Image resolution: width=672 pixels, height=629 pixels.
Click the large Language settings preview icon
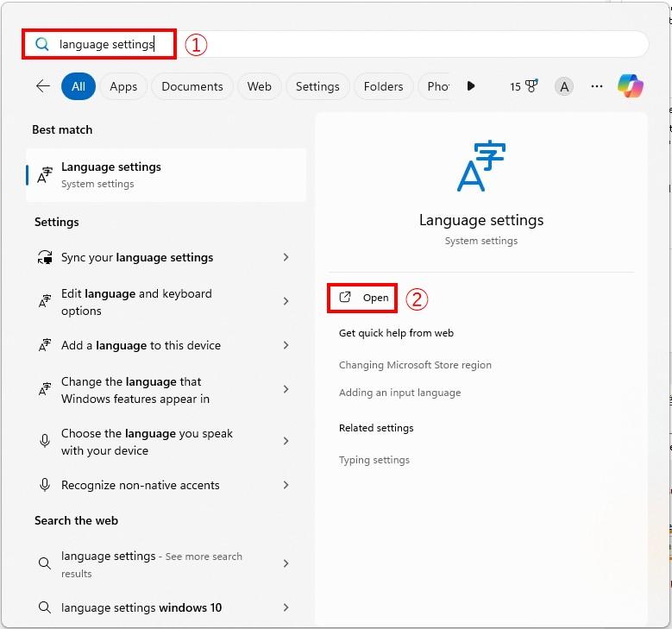point(480,166)
